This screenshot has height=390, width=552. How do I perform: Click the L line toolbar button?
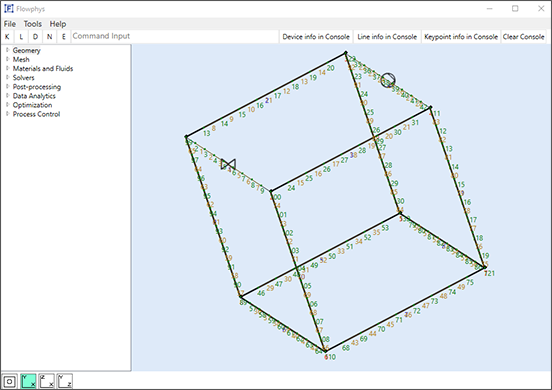coord(21,37)
